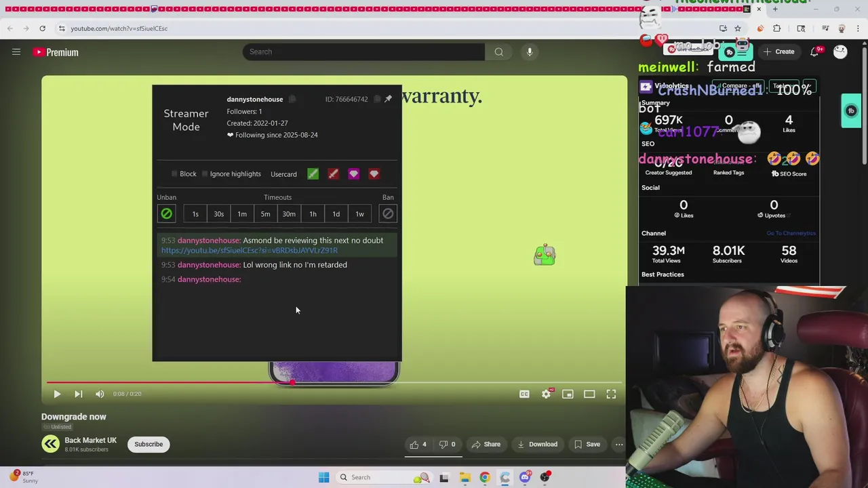Save the video to a playlist
The image size is (868, 488).
click(x=587, y=445)
